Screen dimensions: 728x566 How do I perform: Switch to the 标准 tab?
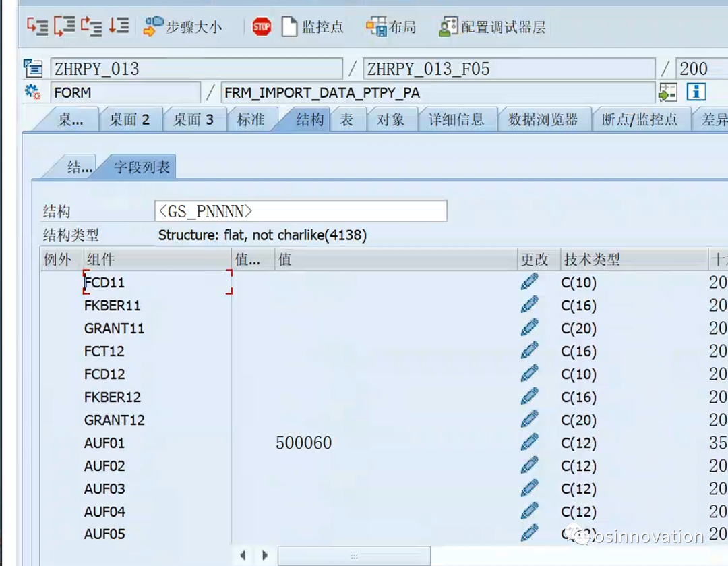click(251, 120)
